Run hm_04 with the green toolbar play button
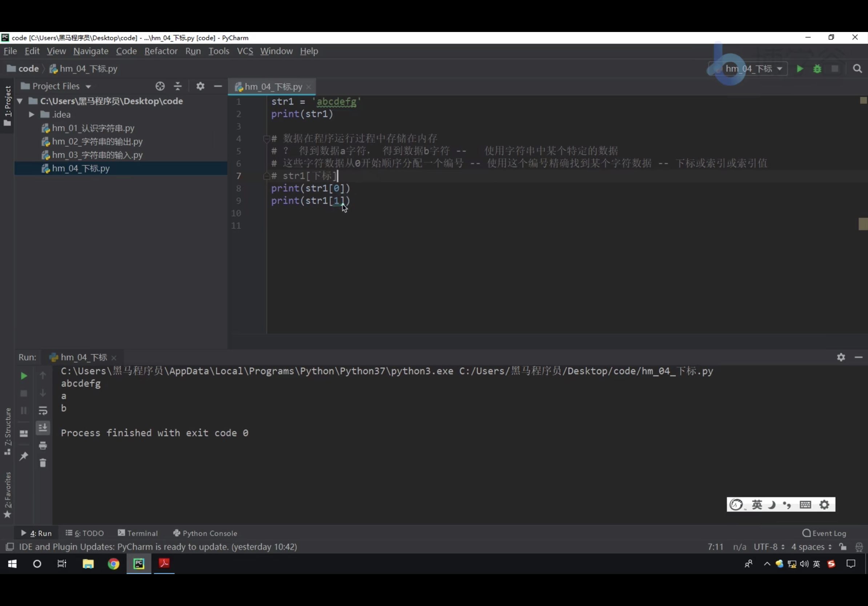The height and width of the screenshot is (606, 868). 800,69
